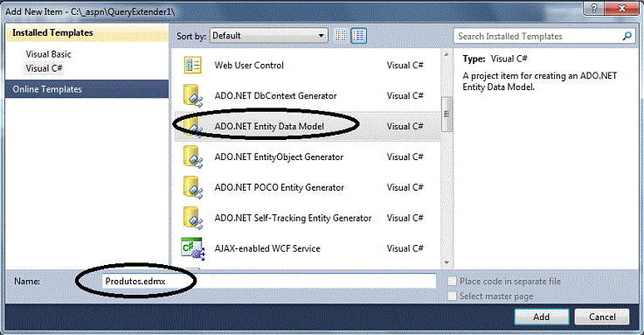
Task: Click the search magnifier icon
Action: click(627, 36)
